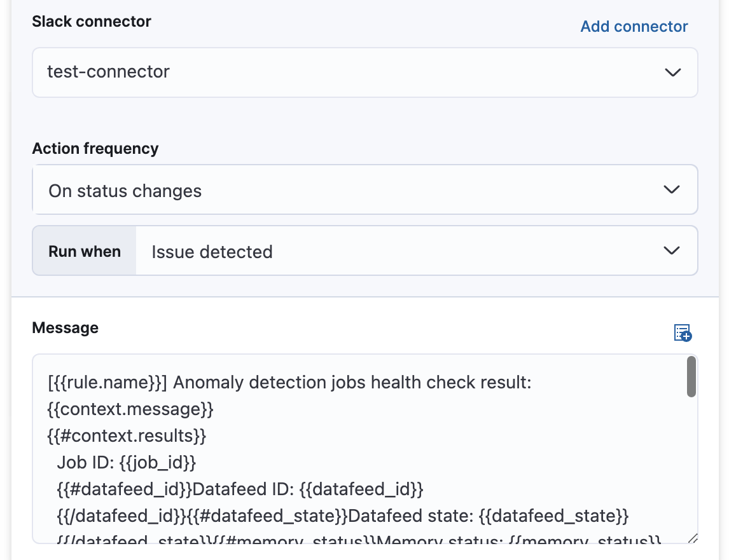The width and height of the screenshot is (729, 560).
Task: Click inside the Message text area
Action: pyautogui.click(x=318, y=445)
